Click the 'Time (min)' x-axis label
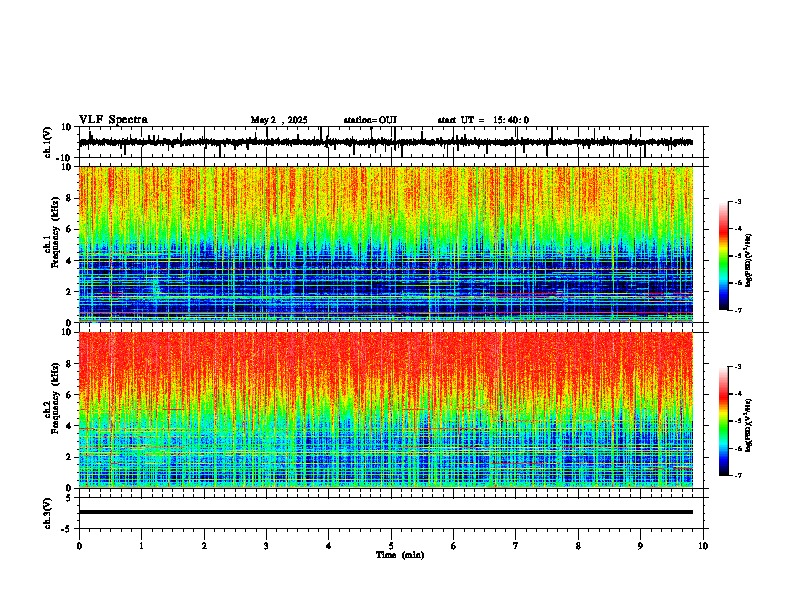Viewport: 792px width, 612px height. tap(400, 555)
